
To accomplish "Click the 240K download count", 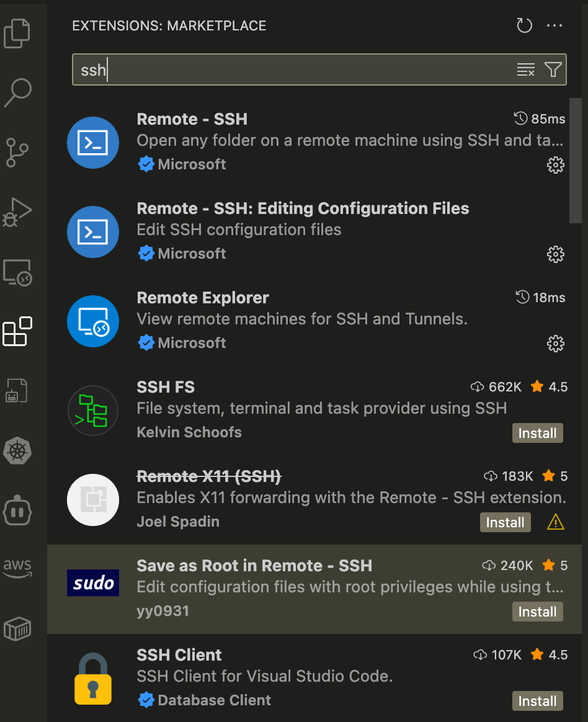I will click(x=507, y=566).
